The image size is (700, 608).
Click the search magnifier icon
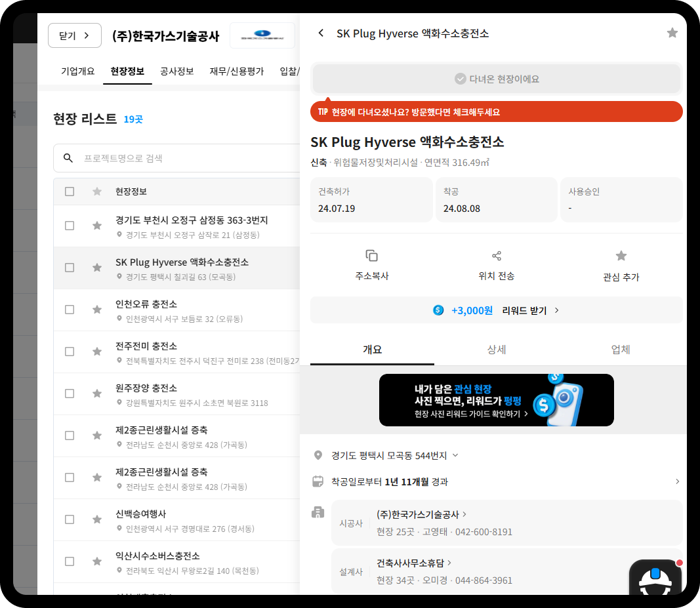coord(68,158)
